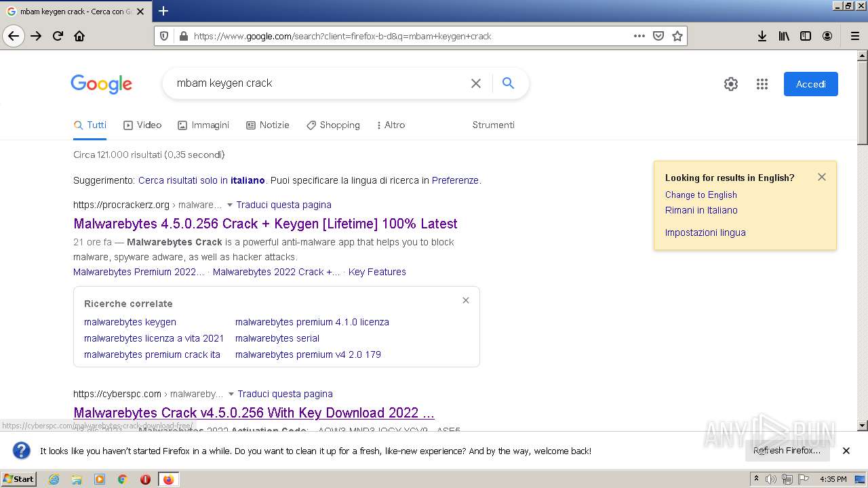The width and height of the screenshot is (868, 488).
Task: Open related search malwarebytes premium crack ita
Action: [152, 354]
